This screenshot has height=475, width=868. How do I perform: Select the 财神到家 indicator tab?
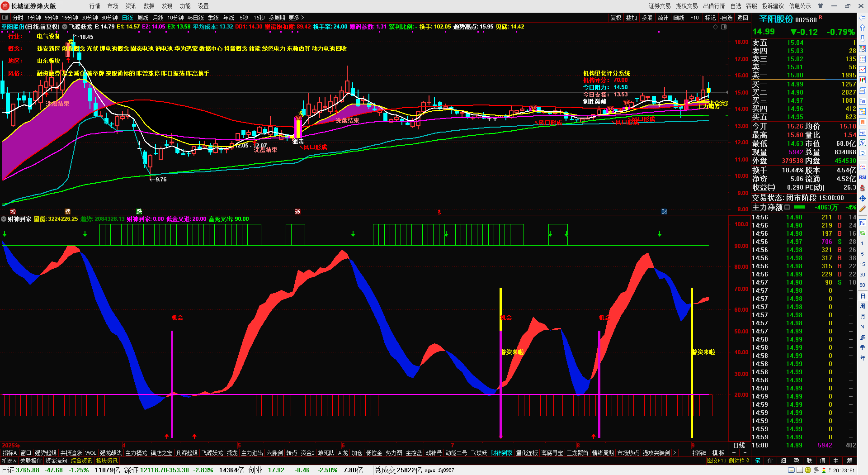501,453
